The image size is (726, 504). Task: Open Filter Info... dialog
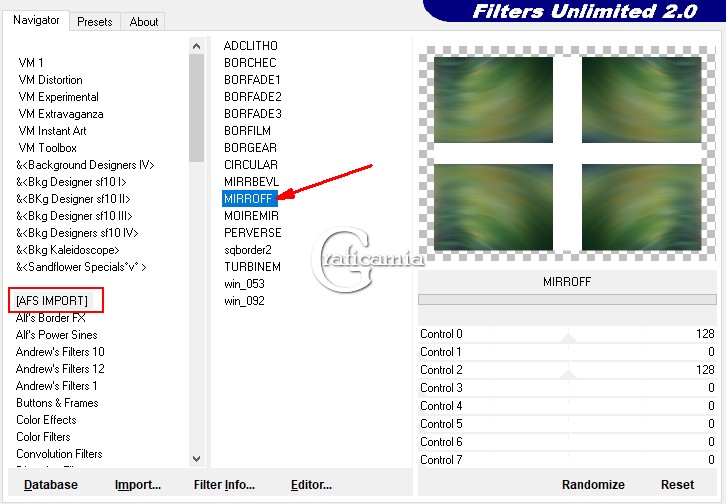point(224,485)
